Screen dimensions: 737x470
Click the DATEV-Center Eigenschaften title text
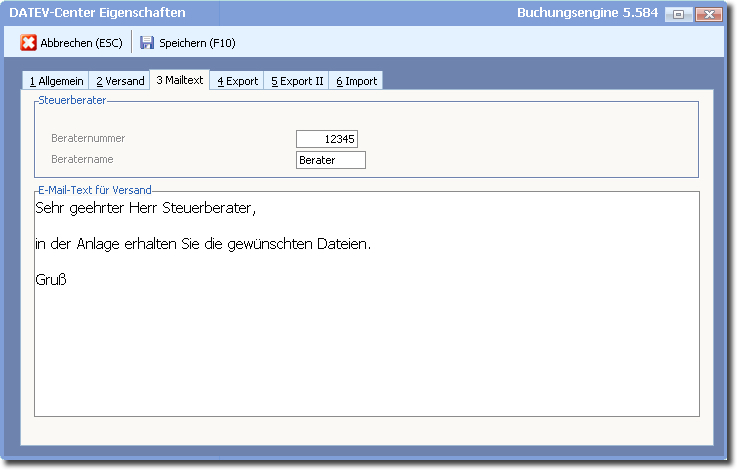pyautogui.click(x=97, y=14)
